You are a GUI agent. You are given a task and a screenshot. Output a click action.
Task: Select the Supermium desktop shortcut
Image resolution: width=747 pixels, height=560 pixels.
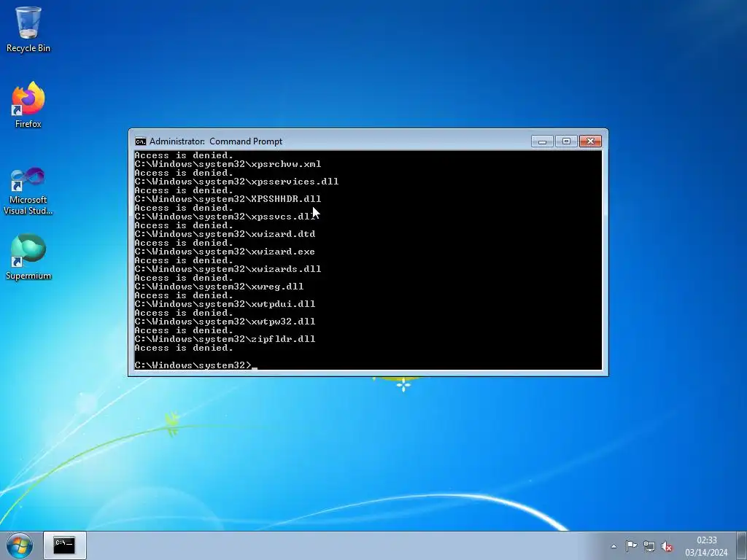point(28,257)
